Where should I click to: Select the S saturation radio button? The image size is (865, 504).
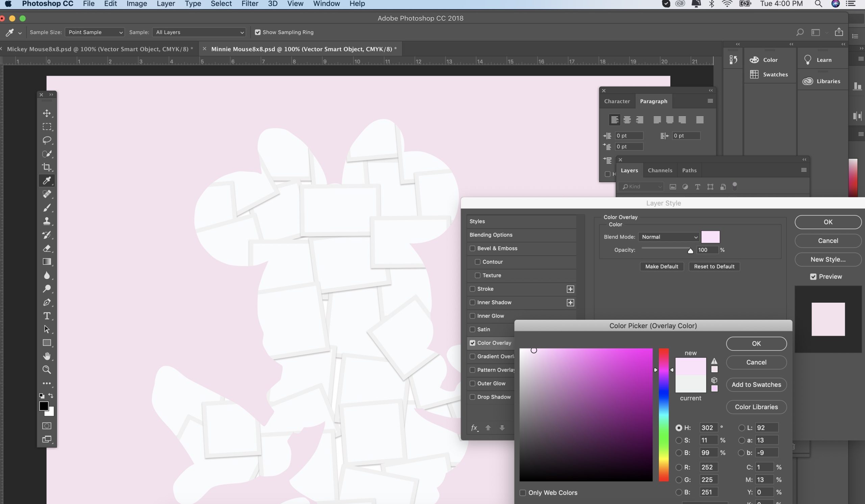point(678,440)
